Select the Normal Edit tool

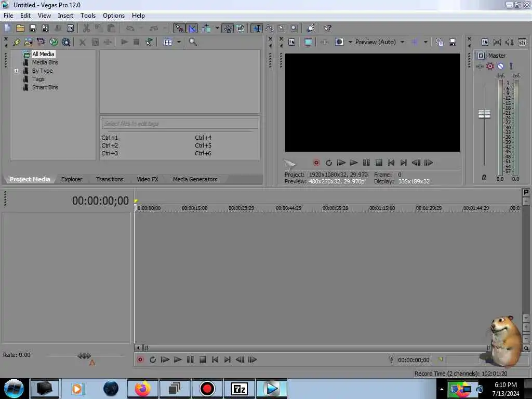click(257, 28)
